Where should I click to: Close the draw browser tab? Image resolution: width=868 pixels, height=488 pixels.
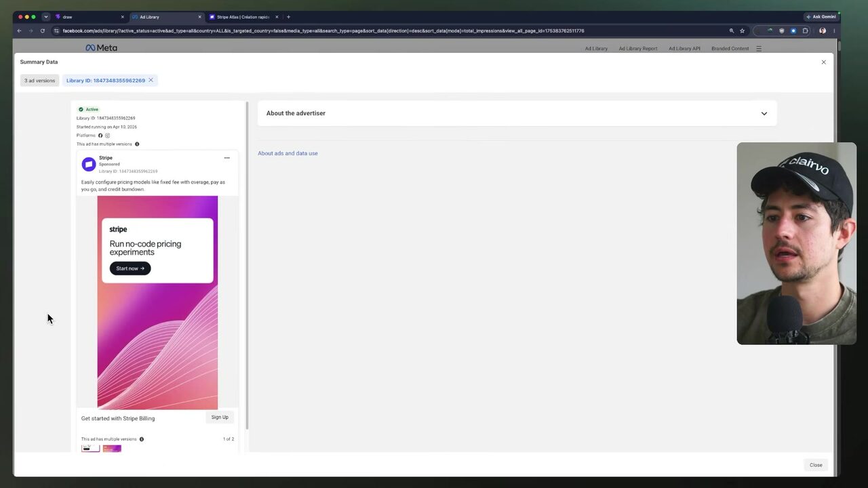tap(123, 17)
